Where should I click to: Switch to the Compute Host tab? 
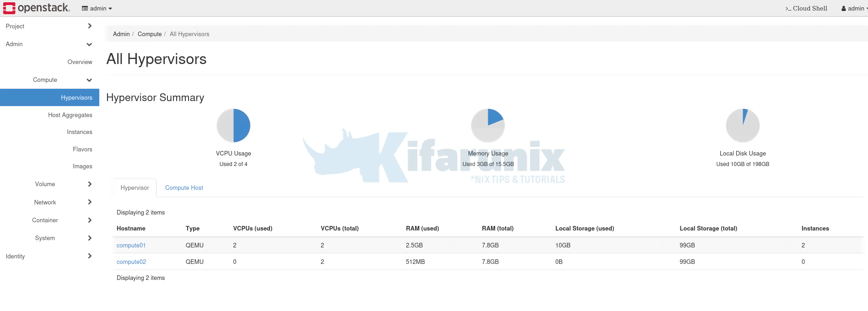(184, 188)
